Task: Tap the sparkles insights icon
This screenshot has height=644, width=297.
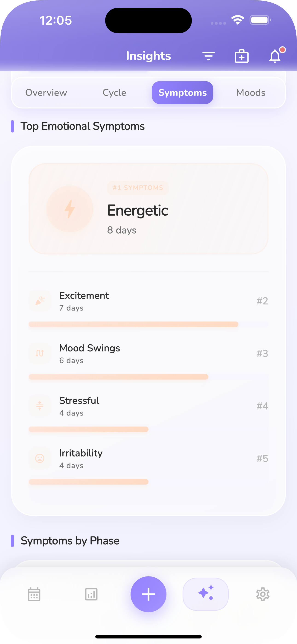Action: [x=206, y=594]
